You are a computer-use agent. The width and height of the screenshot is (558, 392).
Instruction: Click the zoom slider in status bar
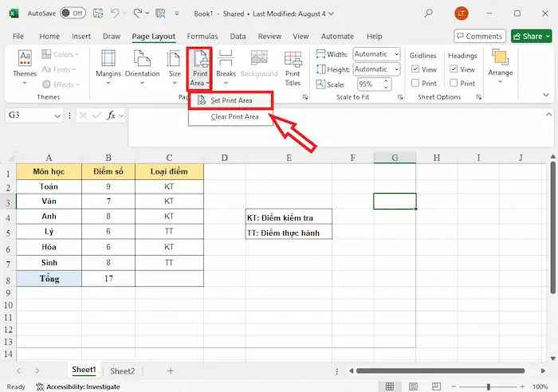pos(492,386)
